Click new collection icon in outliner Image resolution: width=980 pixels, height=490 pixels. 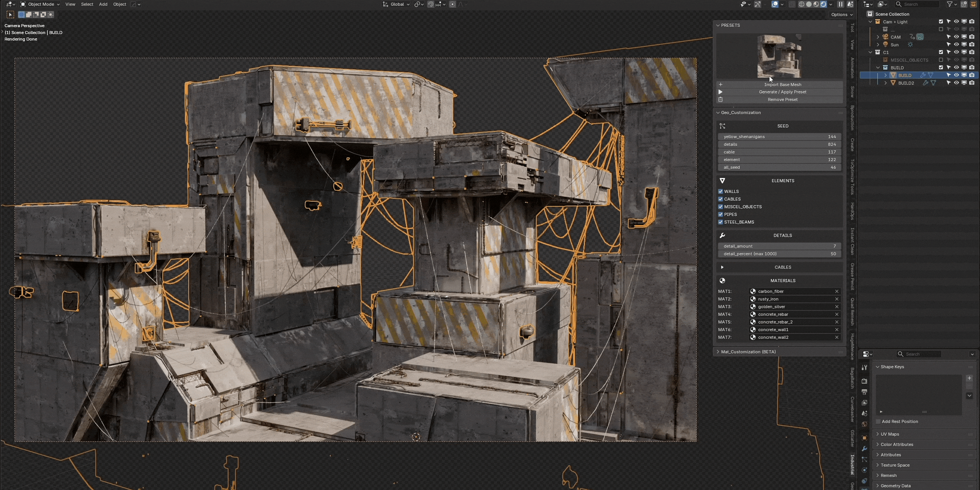pos(964,4)
